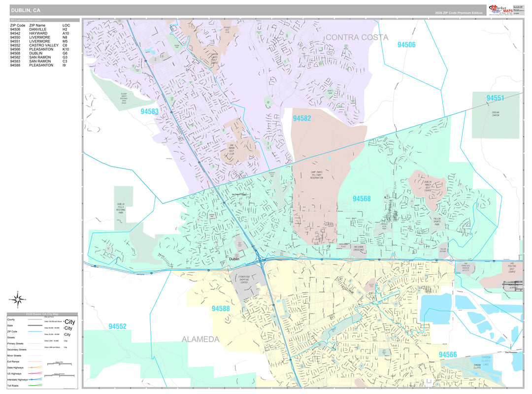Click the Market Maps logo
The width and height of the screenshot is (532, 394).
point(501,10)
